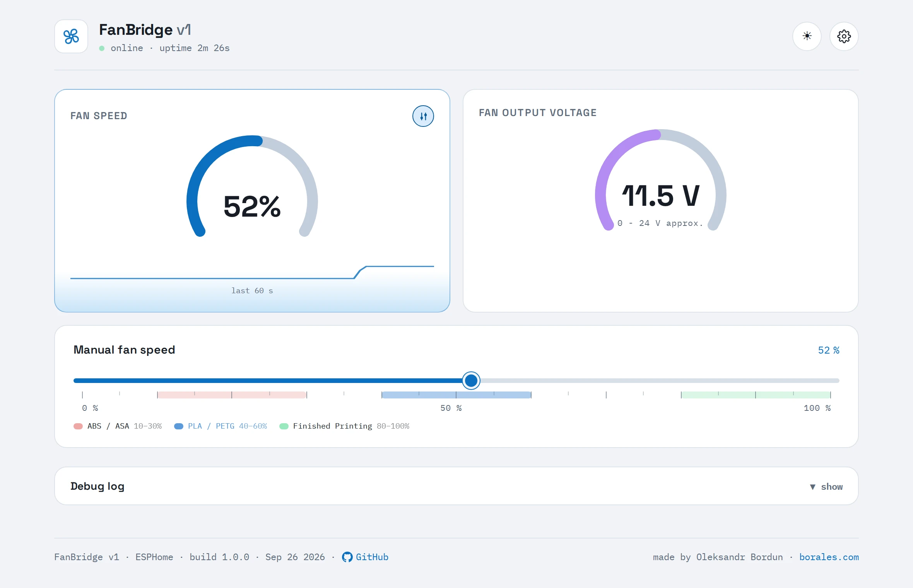Click the fan speed history sparkline
The width and height of the screenshot is (913, 588).
pos(252,272)
